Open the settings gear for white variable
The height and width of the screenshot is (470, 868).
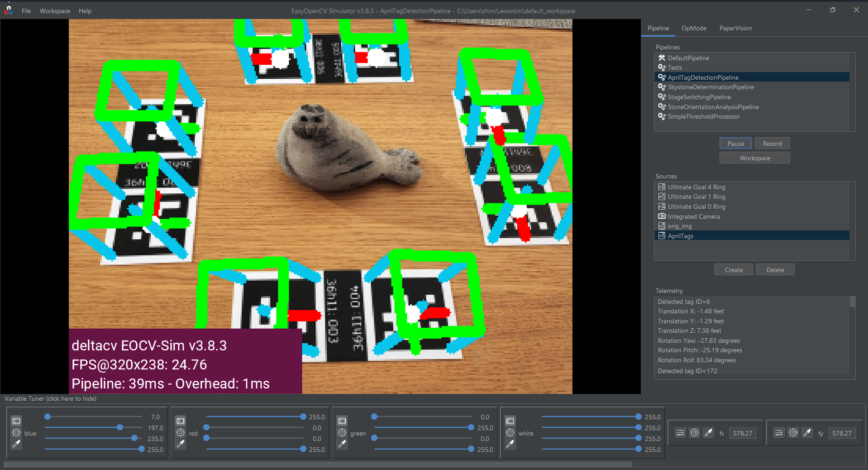point(510,433)
